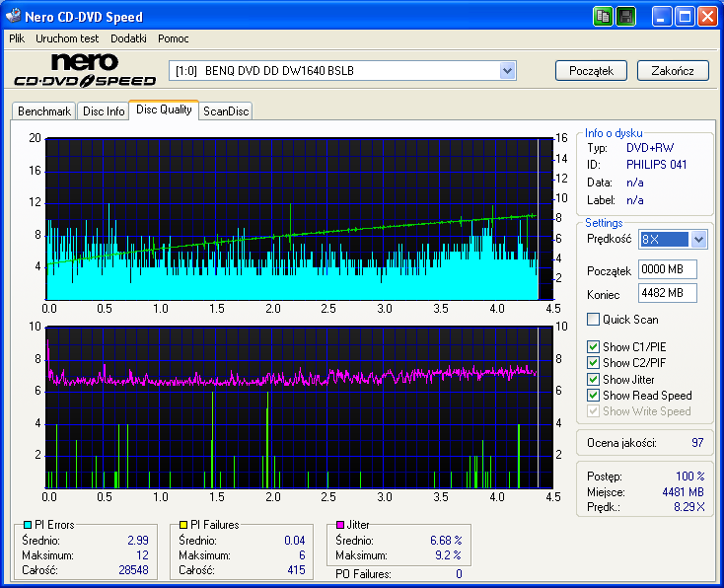Toggle the Quick Scan checkbox
The width and height of the screenshot is (724, 588).
coord(593,320)
